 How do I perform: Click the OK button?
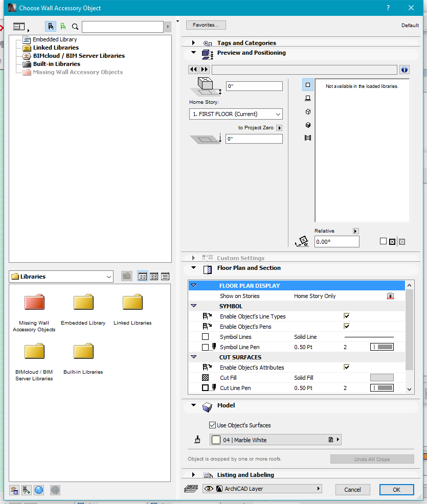[x=396, y=490]
